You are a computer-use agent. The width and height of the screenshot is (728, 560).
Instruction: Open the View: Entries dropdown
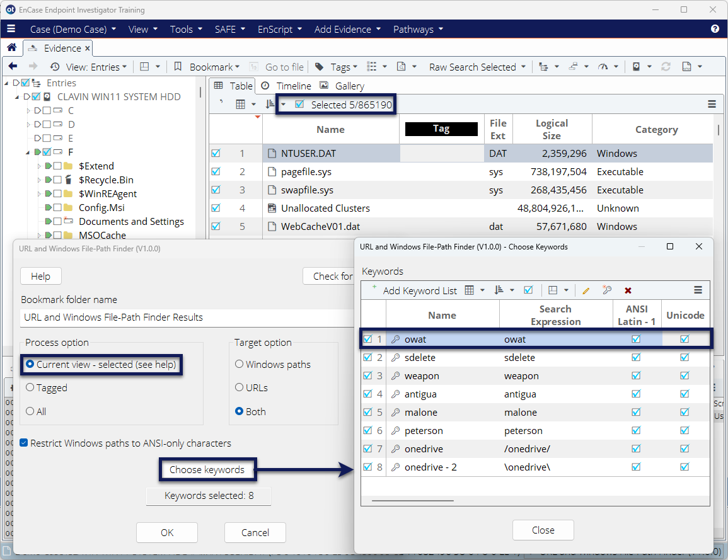click(96, 67)
